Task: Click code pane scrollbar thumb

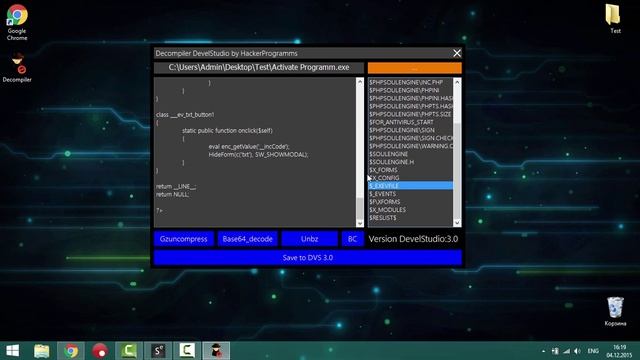Action: (x=360, y=209)
